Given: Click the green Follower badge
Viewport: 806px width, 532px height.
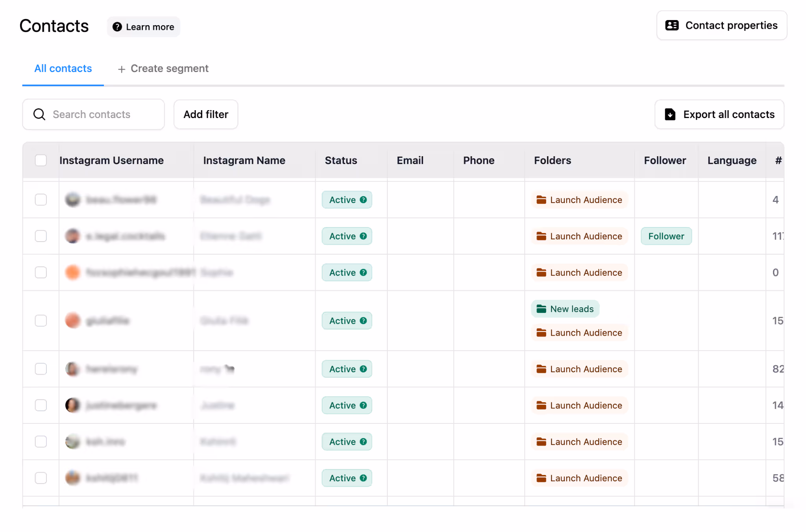Looking at the screenshot, I should click(666, 236).
